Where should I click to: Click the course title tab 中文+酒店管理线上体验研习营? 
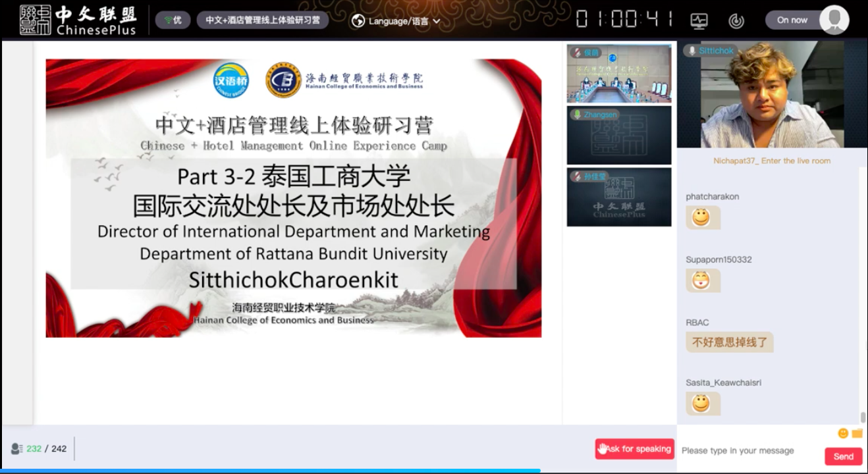click(263, 20)
